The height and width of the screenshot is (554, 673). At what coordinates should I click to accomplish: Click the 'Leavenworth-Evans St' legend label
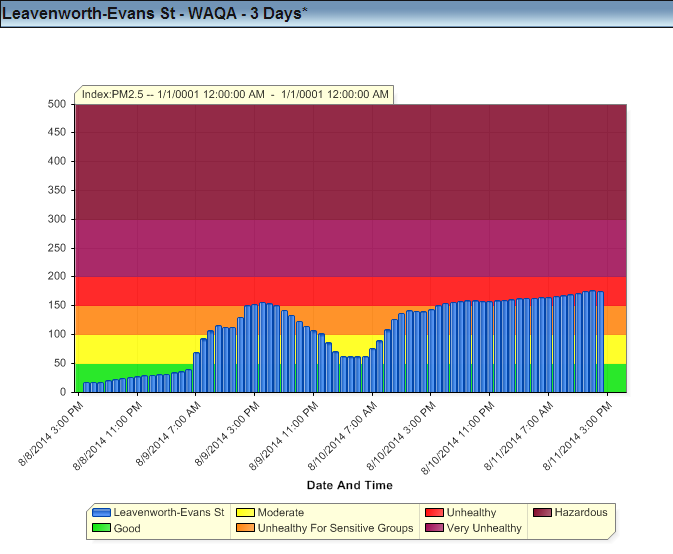coord(169,512)
